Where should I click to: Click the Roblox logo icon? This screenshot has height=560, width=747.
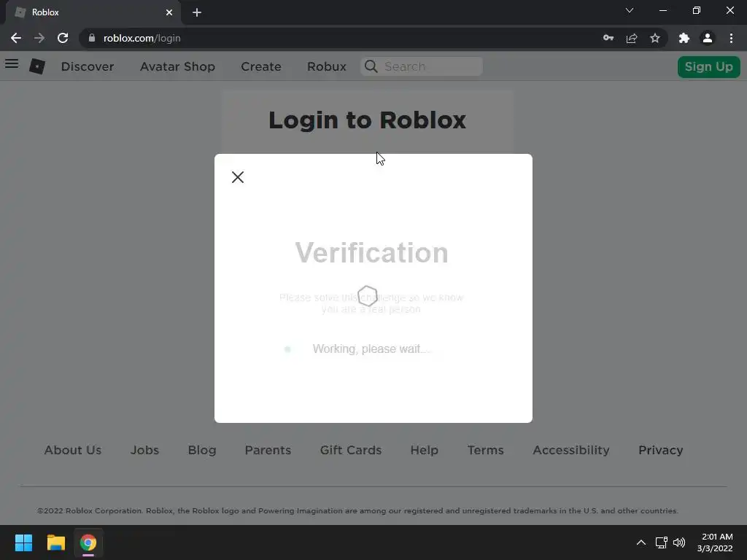[x=37, y=66]
